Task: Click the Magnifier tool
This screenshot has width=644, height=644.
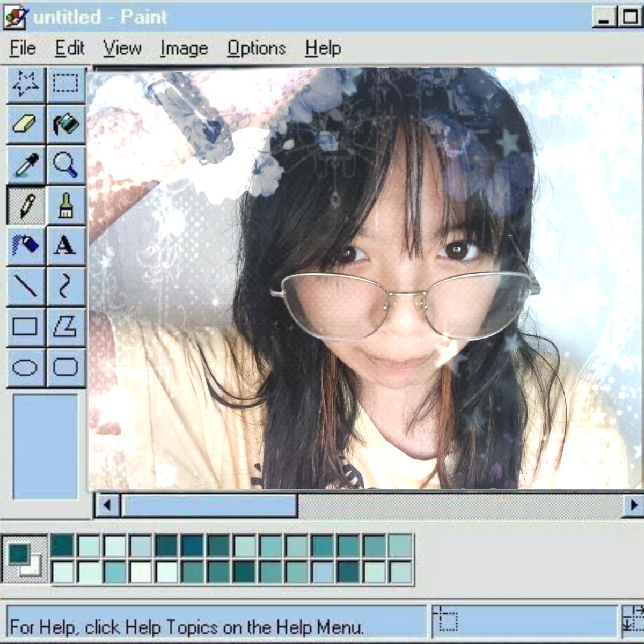Action: pyautogui.click(x=66, y=165)
